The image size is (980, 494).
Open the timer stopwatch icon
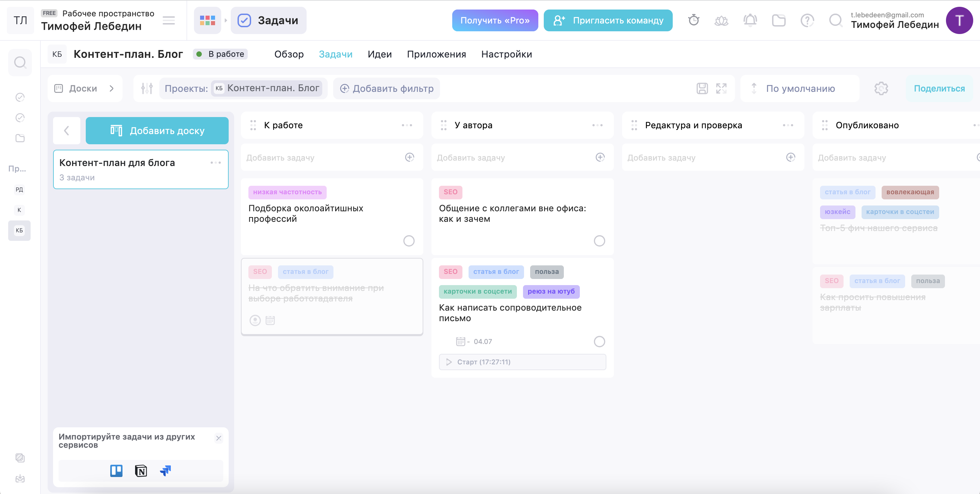693,20
